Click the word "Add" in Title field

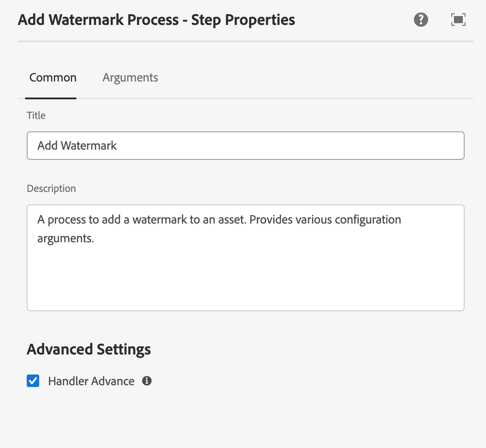[47, 146]
